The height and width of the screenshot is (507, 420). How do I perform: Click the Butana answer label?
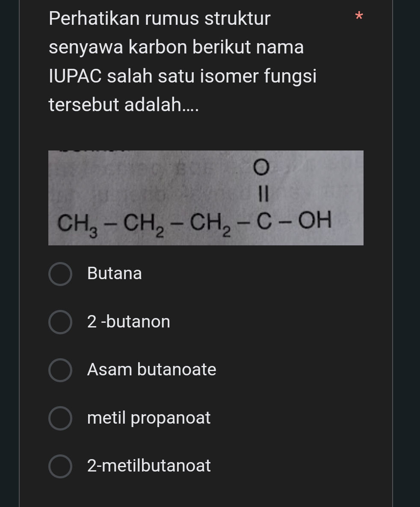coord(114,274)
